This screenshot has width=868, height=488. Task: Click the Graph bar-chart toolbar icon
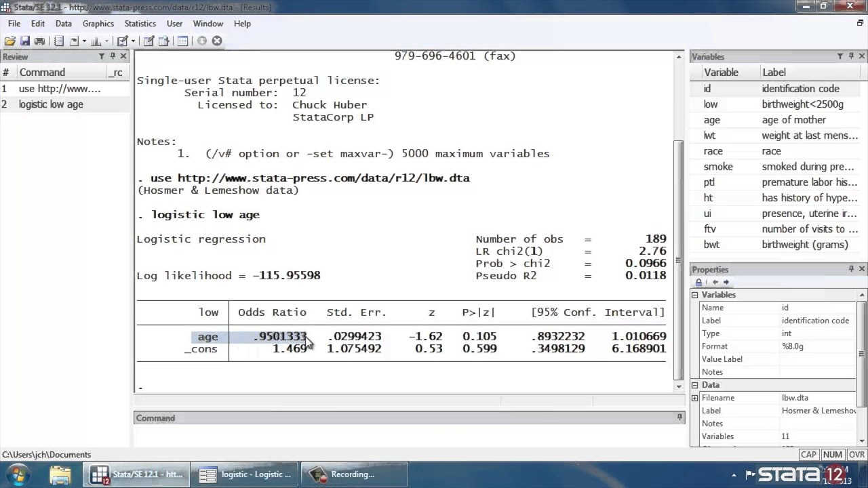pos(96,41)
